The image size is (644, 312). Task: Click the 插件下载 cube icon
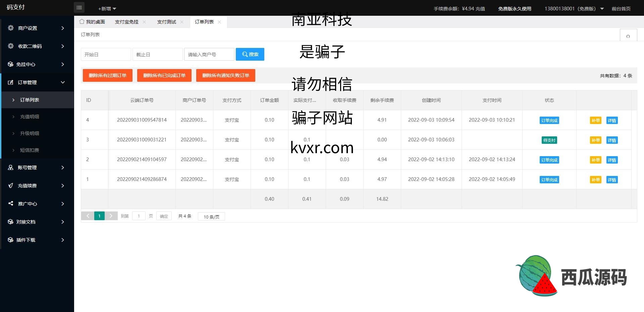pyautogui.click(x=11, y=240)
